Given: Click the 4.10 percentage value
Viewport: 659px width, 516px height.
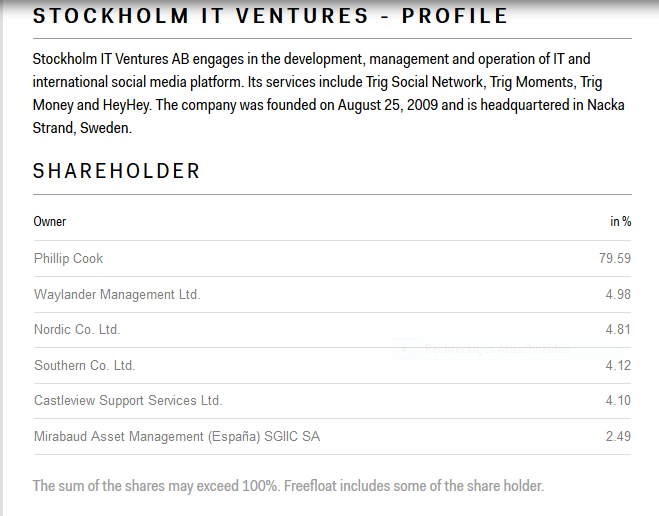Looking at the screenshot, I should [618, 400].
